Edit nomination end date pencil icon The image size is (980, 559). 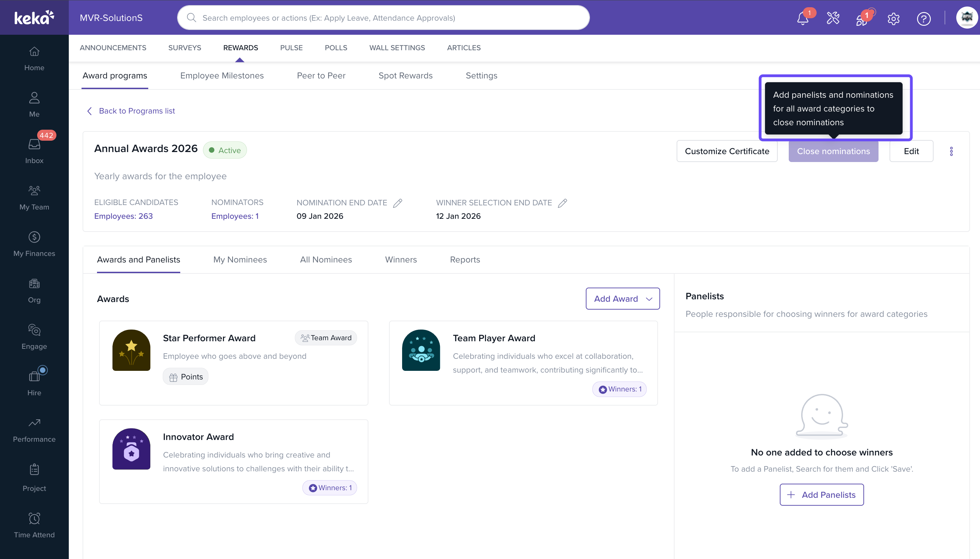[x=398, y=203]
